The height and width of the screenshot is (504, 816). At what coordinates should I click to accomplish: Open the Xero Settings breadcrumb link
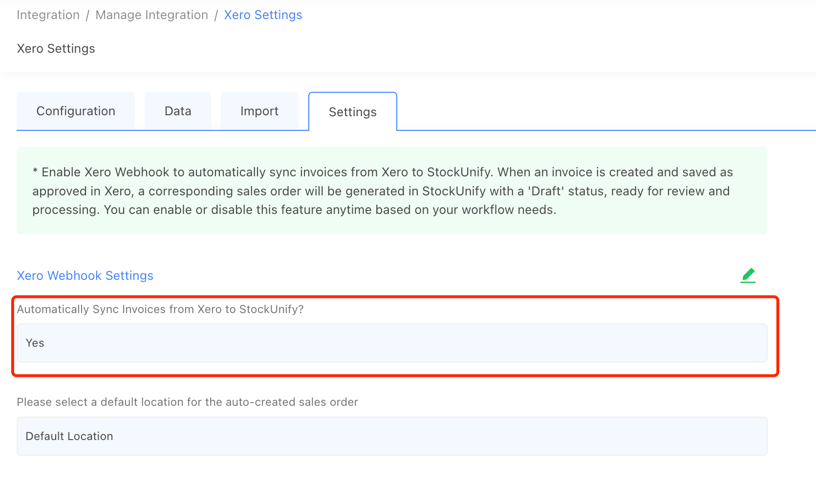pyautogui.click(x=263, y=15)
